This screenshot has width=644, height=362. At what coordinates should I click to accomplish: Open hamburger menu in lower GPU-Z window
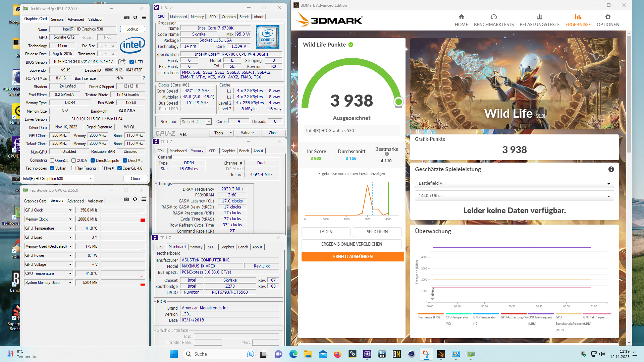point(144,199)
